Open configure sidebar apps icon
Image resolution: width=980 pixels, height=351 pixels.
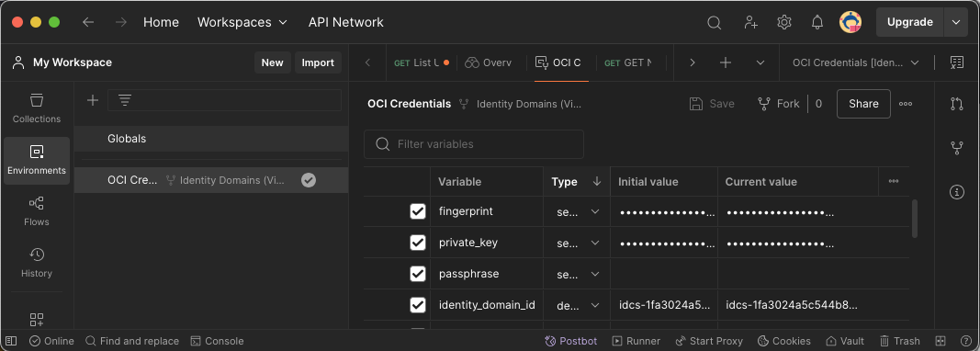point(37,320)
